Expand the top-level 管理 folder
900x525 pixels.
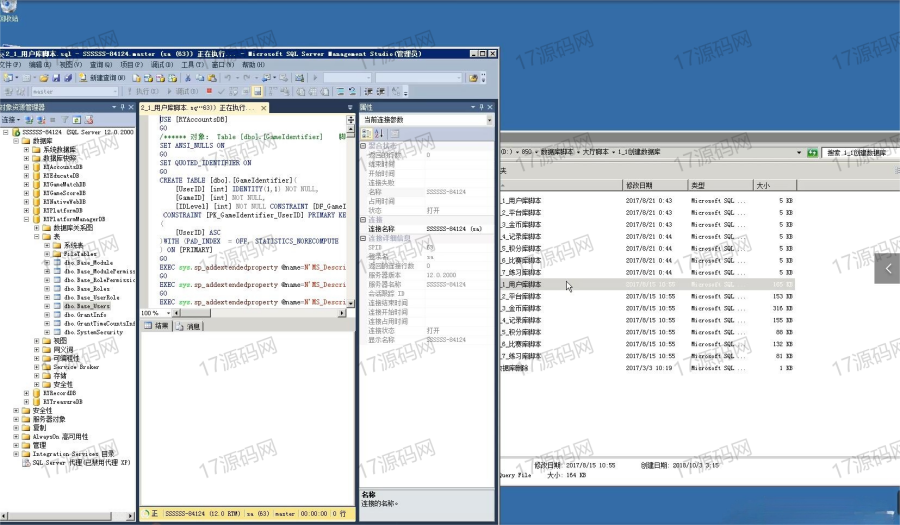15,445
